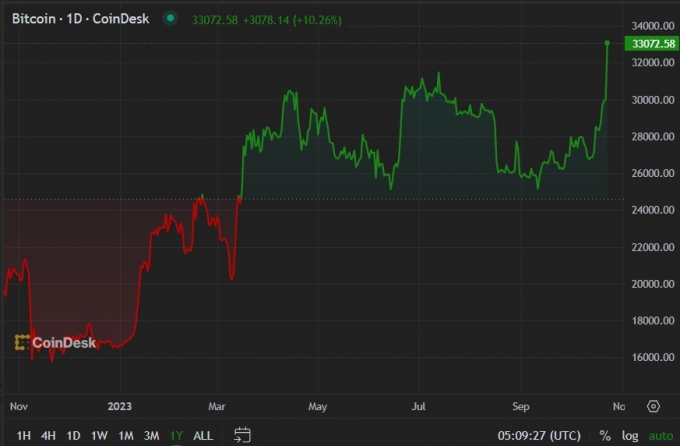
Task: Click the Mar label on the time axis
Action: pyautogui.click(x=216, y=407)
